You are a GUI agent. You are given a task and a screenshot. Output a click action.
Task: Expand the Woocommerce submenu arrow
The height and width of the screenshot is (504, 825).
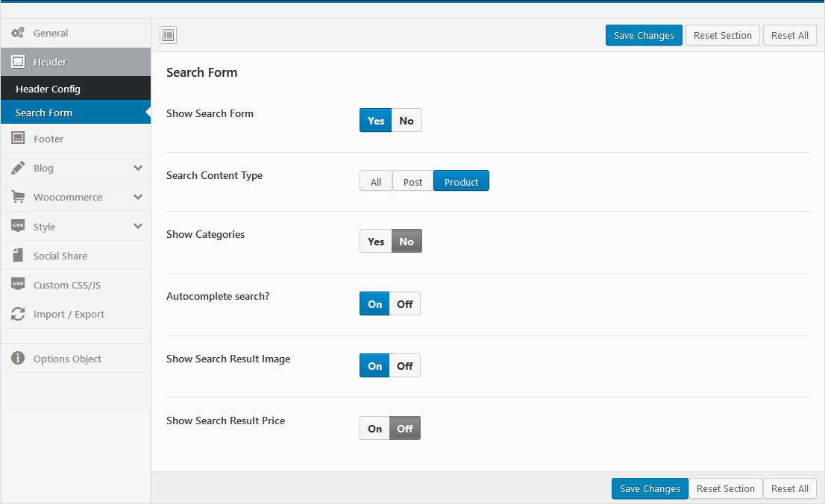tap(138, 197)
